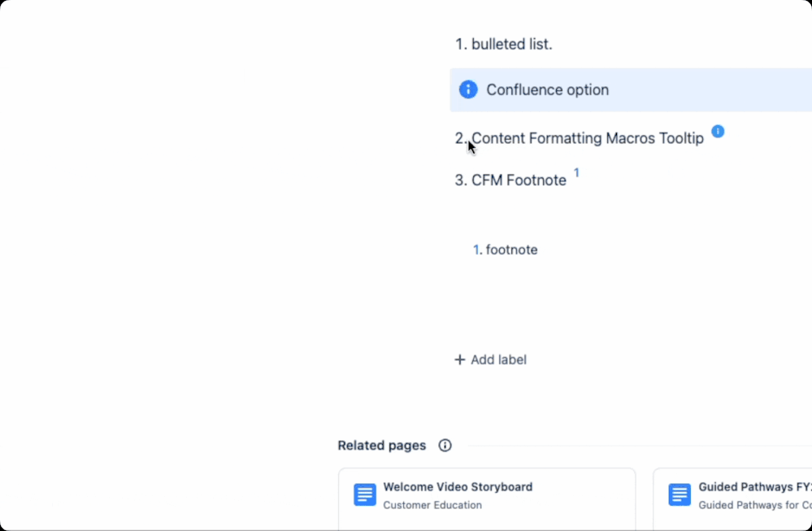
Task: Open the Welcome Video Storyboard card
Action: pos(487,499)
